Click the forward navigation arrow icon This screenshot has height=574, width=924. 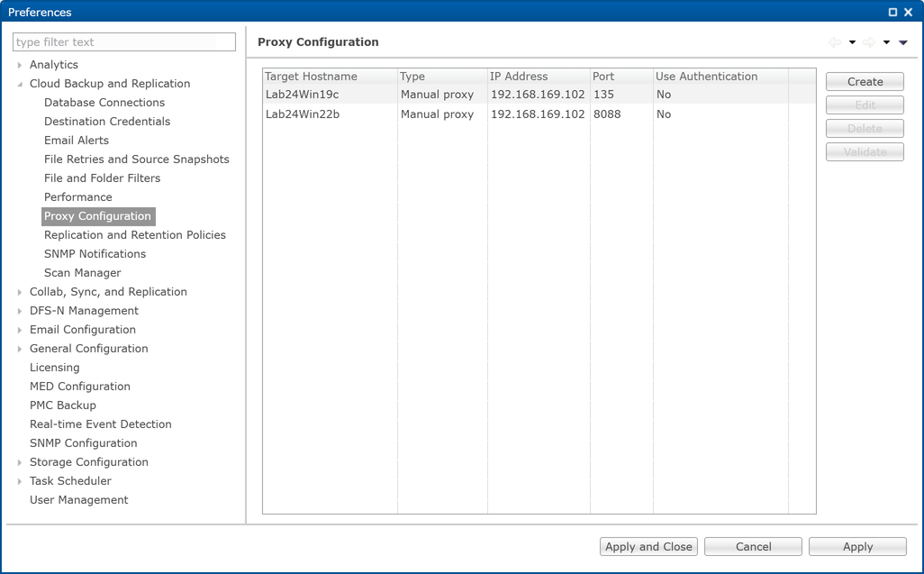click(869, 41)
